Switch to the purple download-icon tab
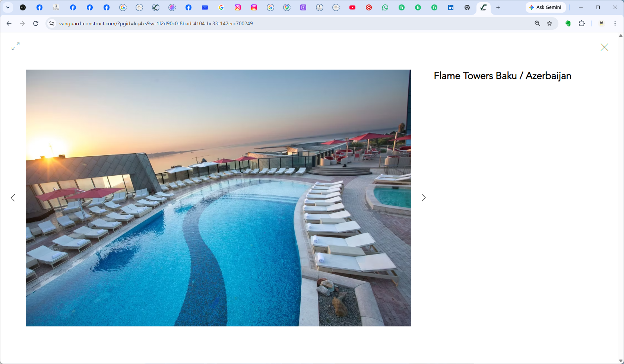 coord(303,7)
